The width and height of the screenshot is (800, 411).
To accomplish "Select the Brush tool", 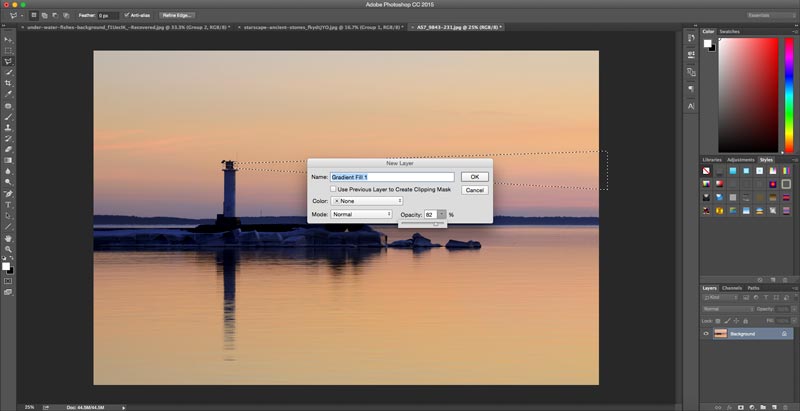I will coord(8,117).
